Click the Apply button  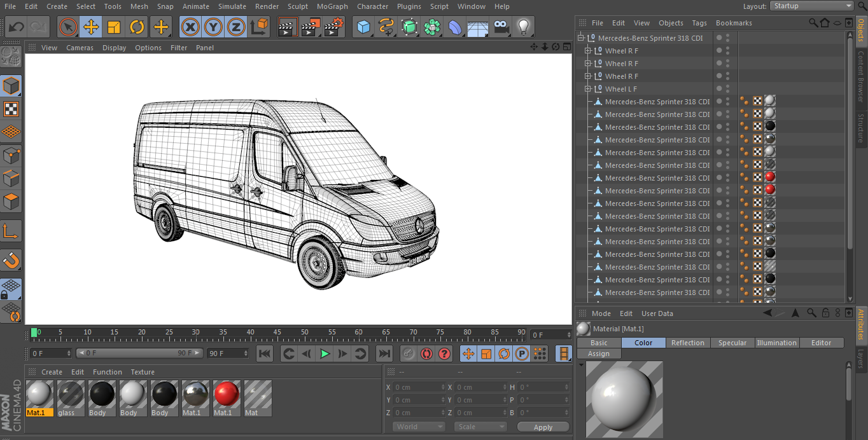(543, 427)
